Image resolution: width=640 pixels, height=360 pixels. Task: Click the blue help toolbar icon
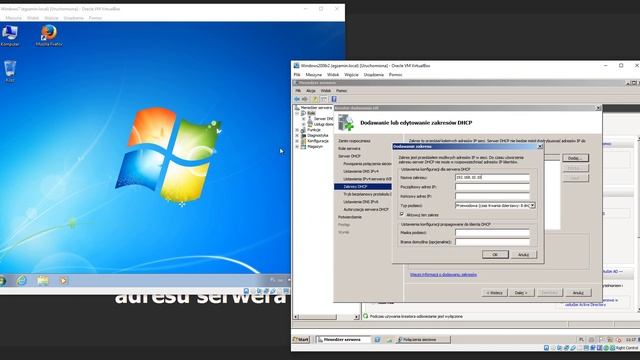[x=333, y=99]
